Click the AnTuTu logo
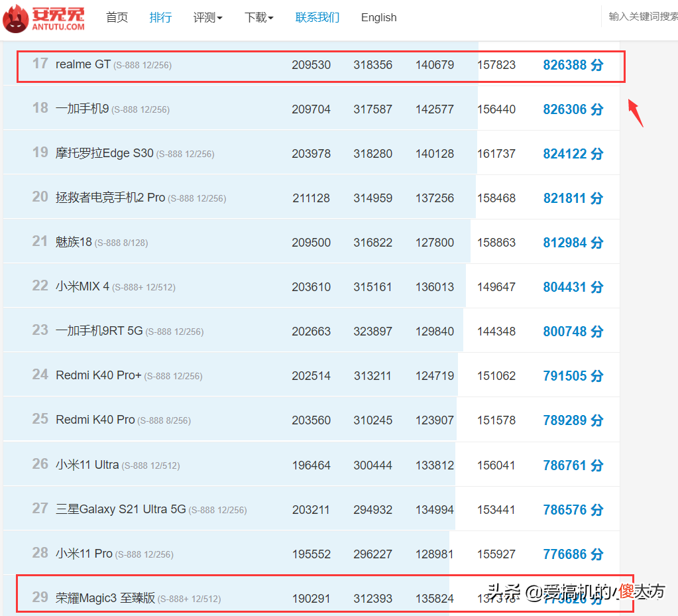Viewport: 678px width, 616px height. [44, 18]
